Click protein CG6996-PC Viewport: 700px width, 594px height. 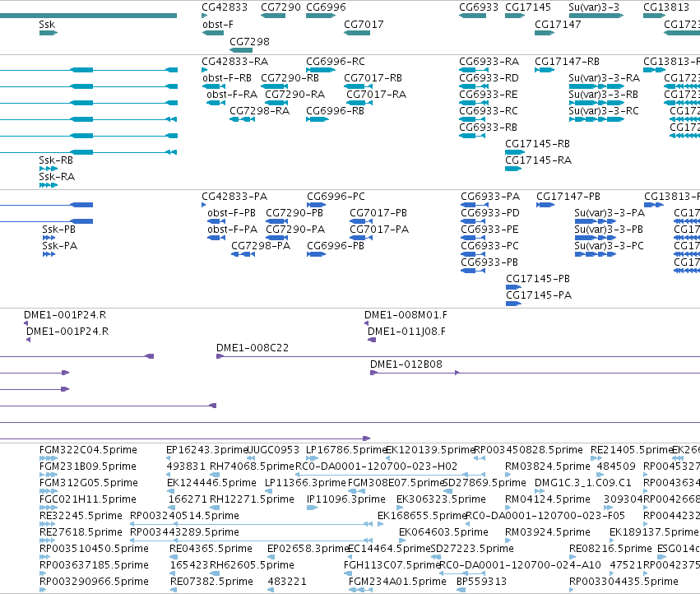(336, 196)
